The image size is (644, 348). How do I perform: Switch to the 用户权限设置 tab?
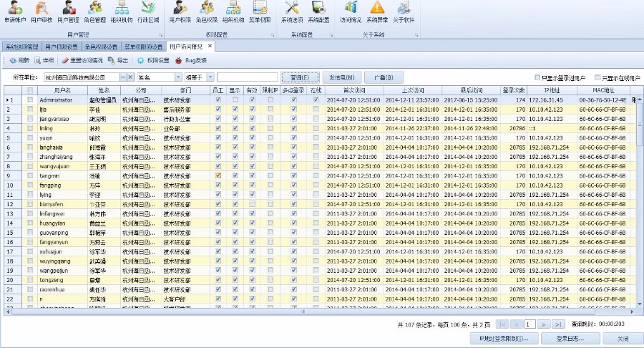62,47
